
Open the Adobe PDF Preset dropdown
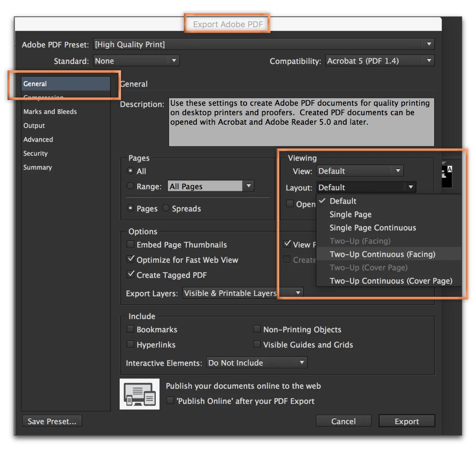click(264, 44)
